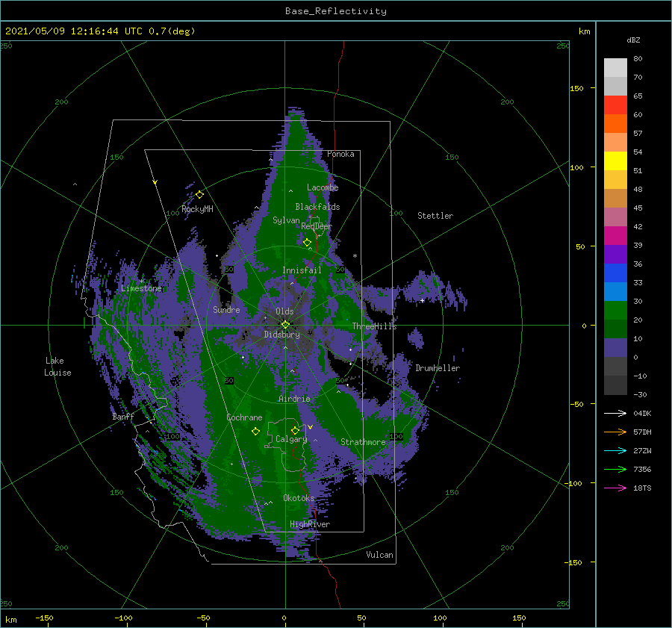Click the white plus marker in eastern echo
The width and height of the screenshot is (672, 628).
pyautogui.click(x=422, y=300)
